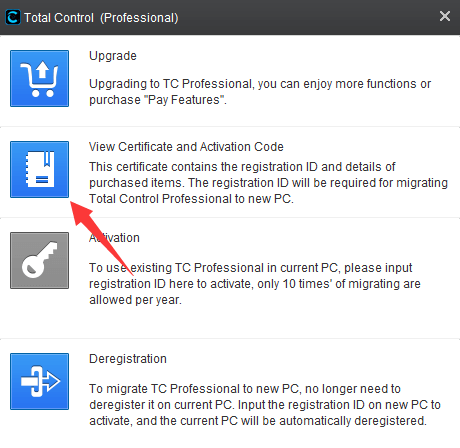
Task: Click the Upgrade shopping cart icon
Action: point(39,78)
